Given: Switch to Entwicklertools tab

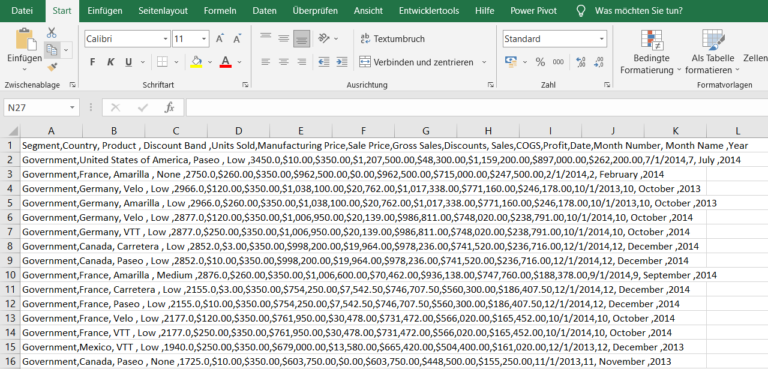Looking at the screenshot, I should pyautogui.click(x=429, y=11).
